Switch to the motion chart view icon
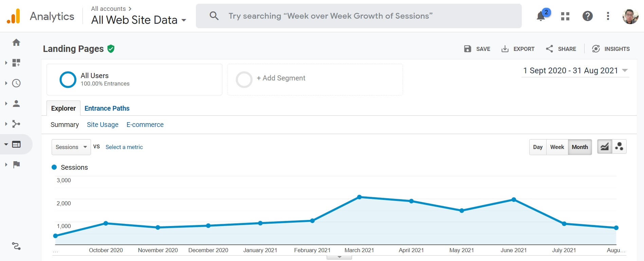The height and width of the screenshot is (261, 644). click(x=619, y=146)
